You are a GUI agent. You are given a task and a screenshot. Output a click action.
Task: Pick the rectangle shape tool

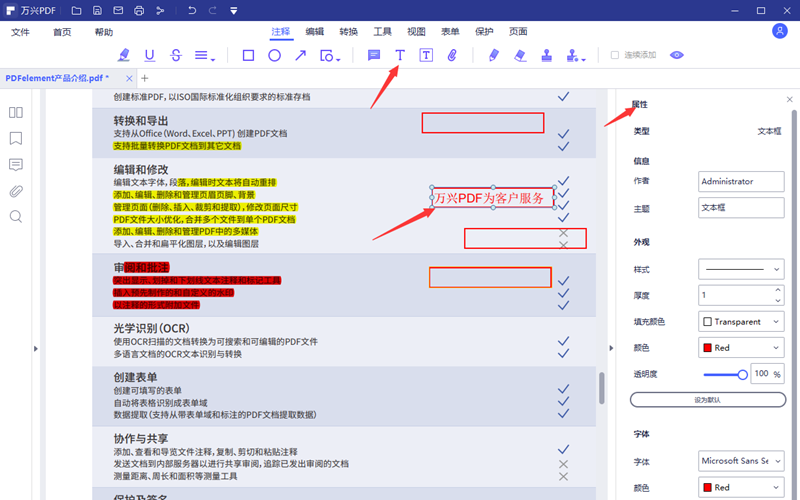pyautogui.click(x=248, y=55)
